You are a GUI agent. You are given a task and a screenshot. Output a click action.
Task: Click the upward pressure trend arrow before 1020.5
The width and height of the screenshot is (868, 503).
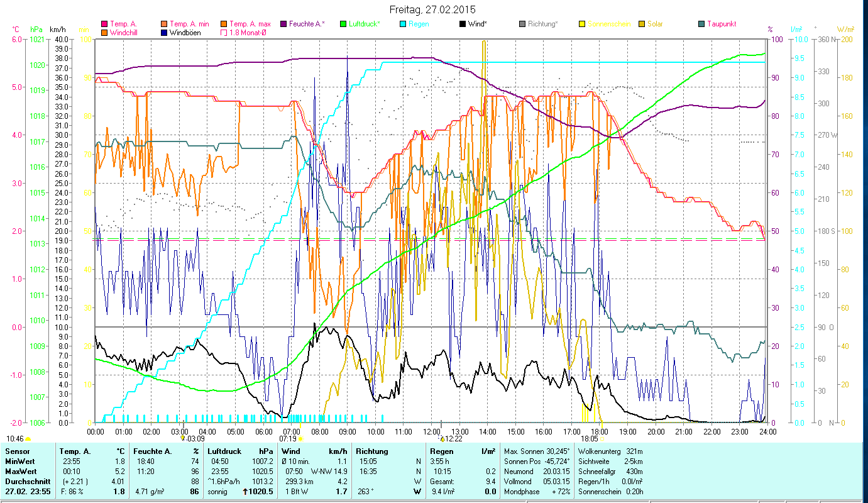[245, 492]
